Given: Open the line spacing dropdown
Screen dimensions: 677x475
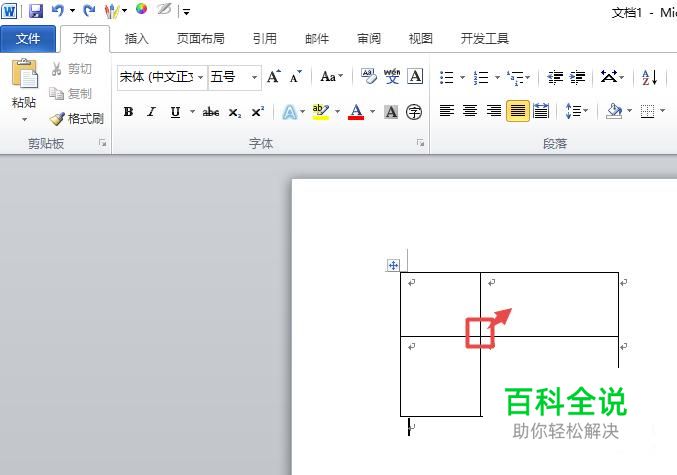Looking at the screenshot, I should tap(577, 111).
